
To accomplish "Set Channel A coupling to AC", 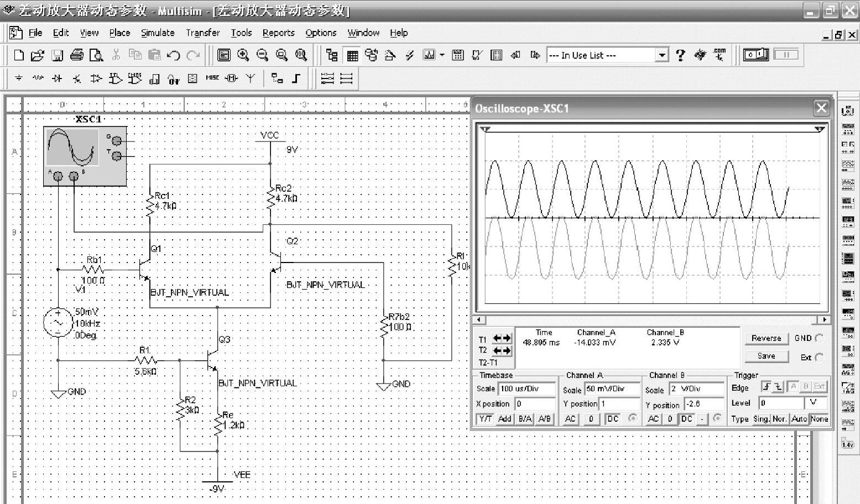I will [570, 419].
